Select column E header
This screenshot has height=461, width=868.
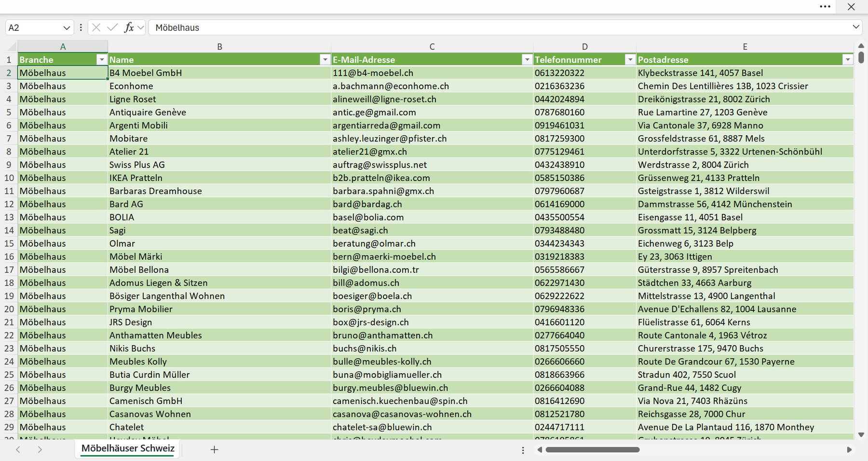[x=745, y=46]
